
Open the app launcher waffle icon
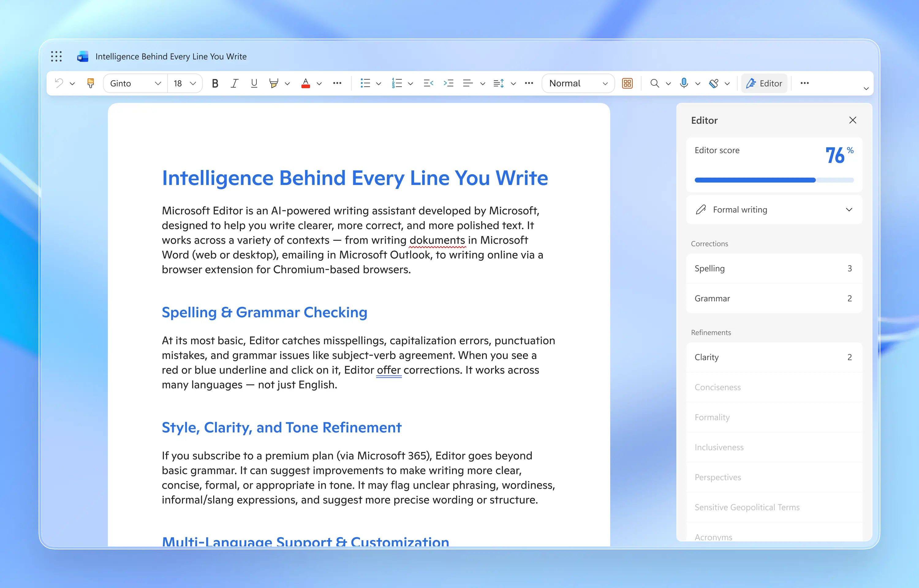[56, 57]
